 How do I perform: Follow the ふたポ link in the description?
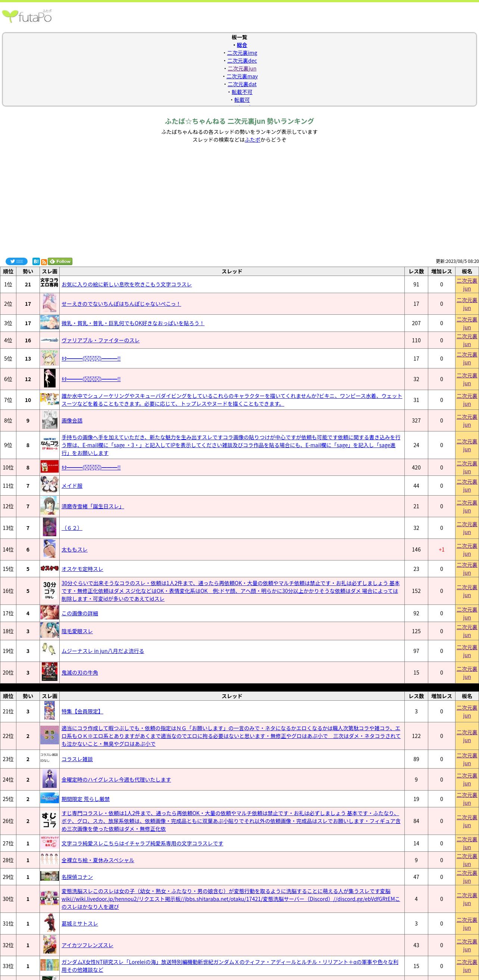[x=253, y=139]
